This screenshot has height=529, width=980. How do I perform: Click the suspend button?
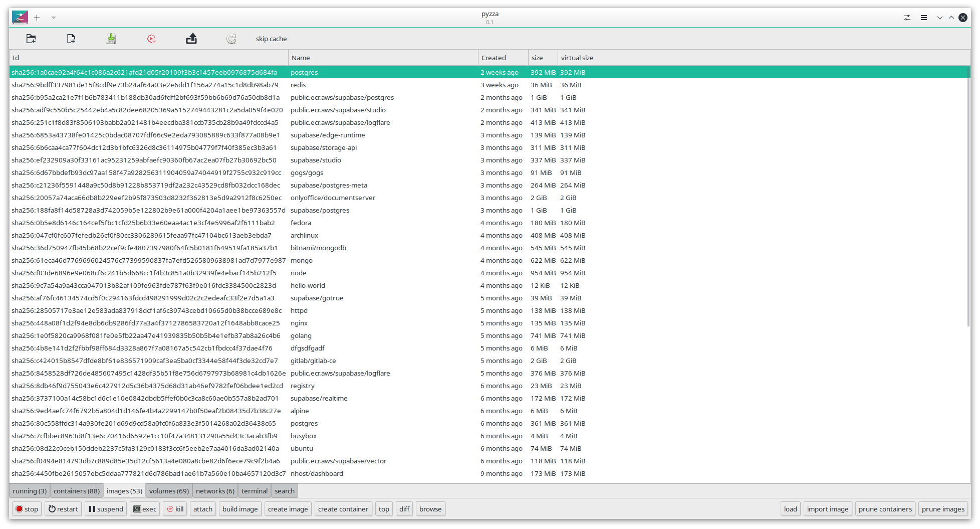pos(106,509)
